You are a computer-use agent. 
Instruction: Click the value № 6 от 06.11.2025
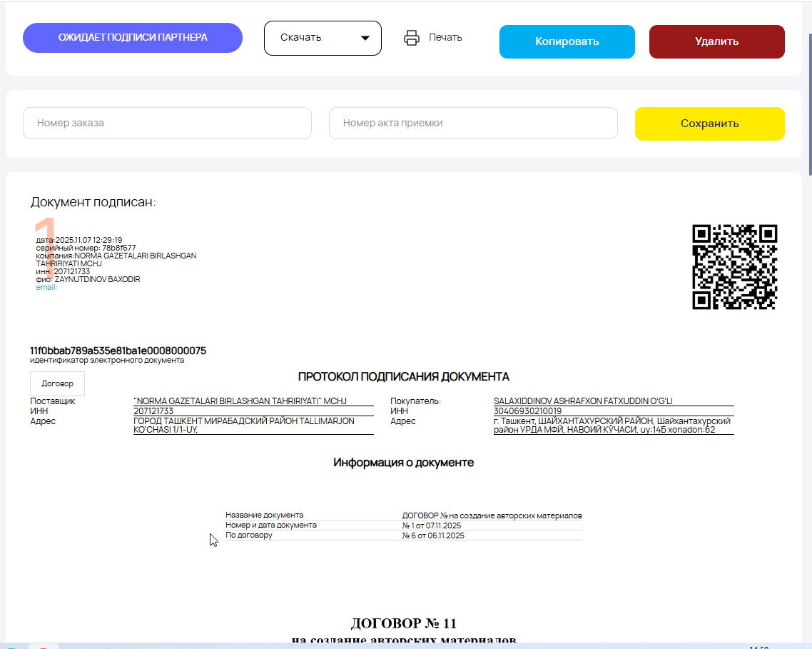[x=433, y=535]
